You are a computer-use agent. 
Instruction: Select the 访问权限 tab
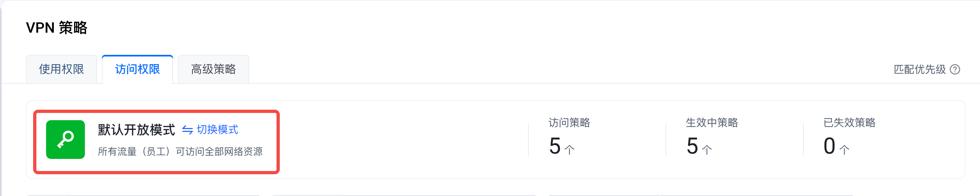137,69
